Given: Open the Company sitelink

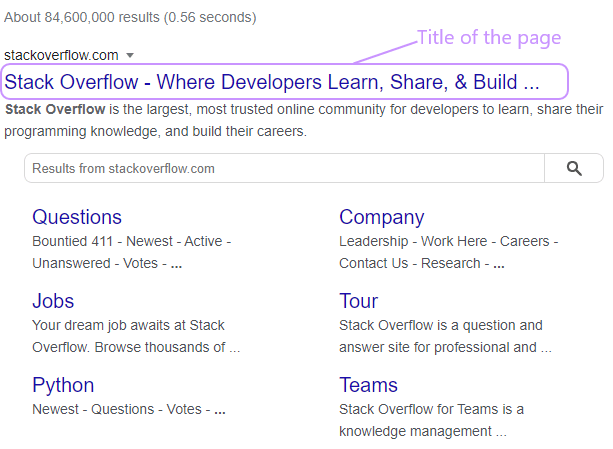Looking at the screenshot, I should click(x=381, y=217).
